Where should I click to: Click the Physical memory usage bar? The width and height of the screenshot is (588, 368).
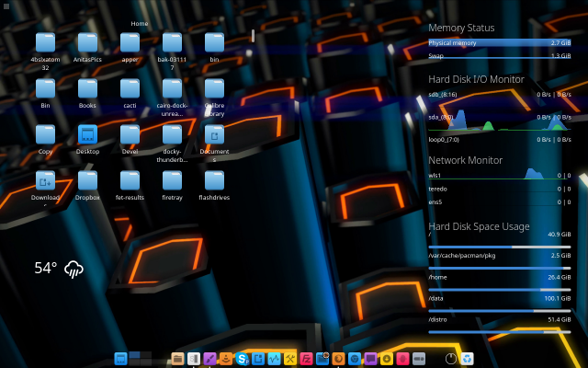tap(499, 43)
